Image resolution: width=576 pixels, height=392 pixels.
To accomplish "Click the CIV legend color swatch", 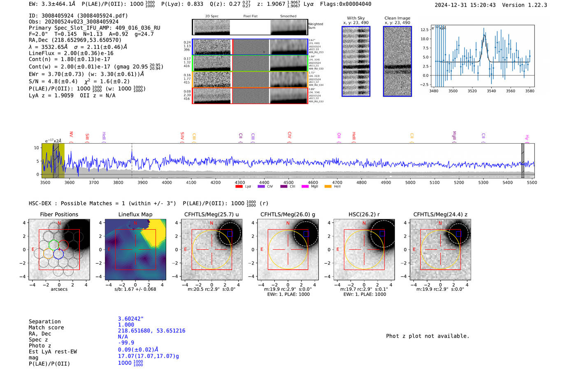I will (x=261, y=187).
